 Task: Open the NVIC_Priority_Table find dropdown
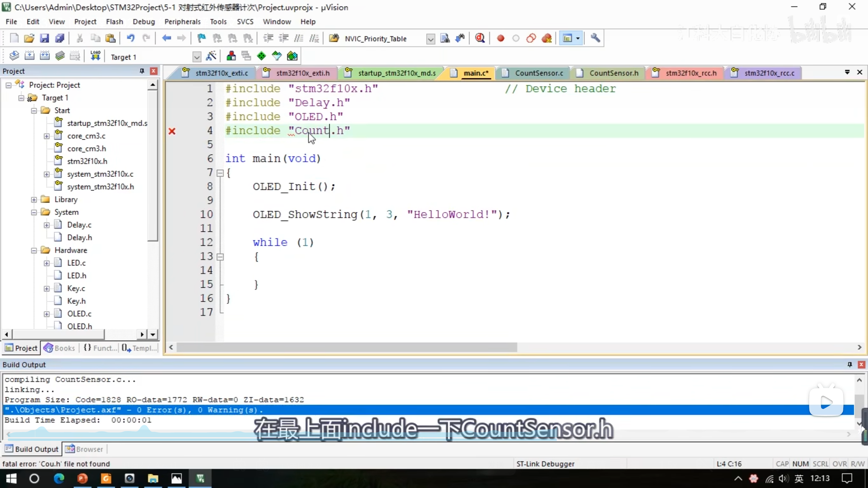[430, 39]
